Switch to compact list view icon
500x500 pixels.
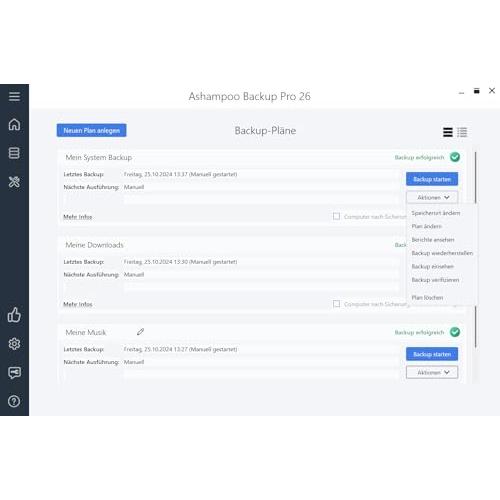pos(448,132)
